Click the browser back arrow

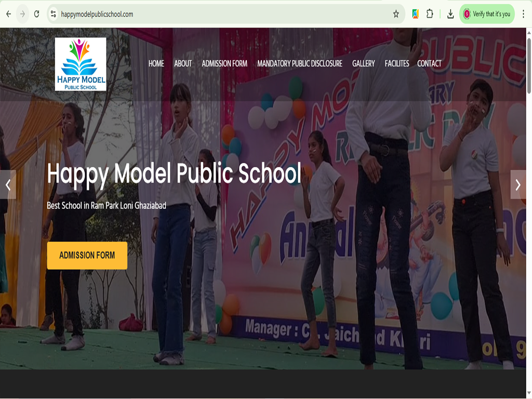click(x=8, y=14)
